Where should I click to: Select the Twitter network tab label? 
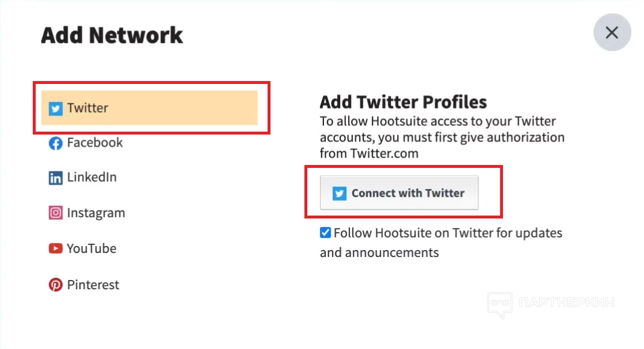[87, 108]
